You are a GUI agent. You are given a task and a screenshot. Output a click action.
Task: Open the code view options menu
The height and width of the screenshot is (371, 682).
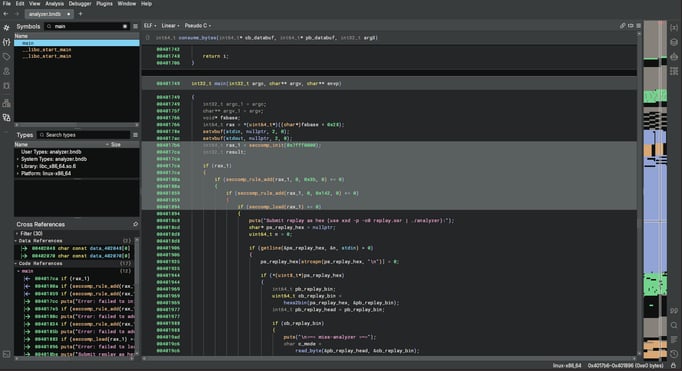coord(639,26)
